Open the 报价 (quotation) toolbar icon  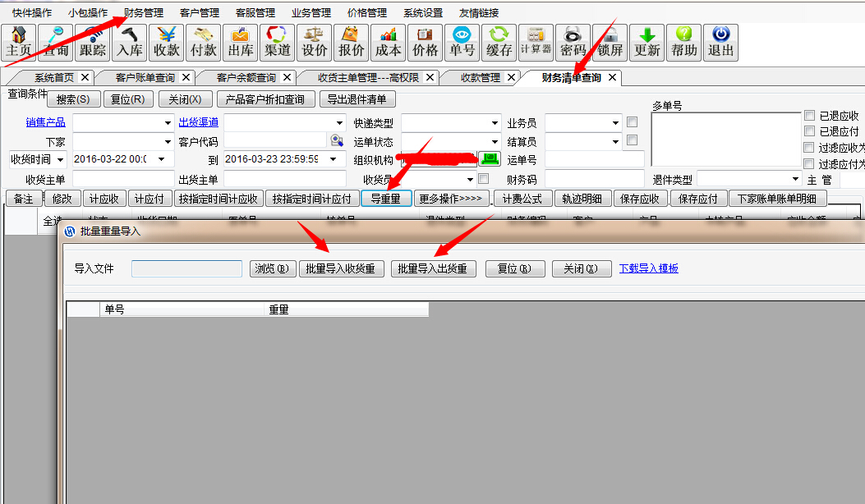(x=352, y=42)
